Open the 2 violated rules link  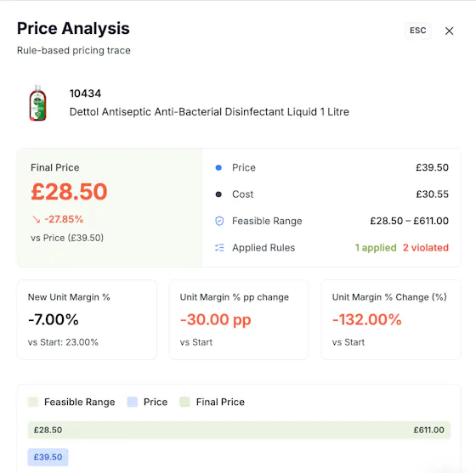[x=426, y=248]
